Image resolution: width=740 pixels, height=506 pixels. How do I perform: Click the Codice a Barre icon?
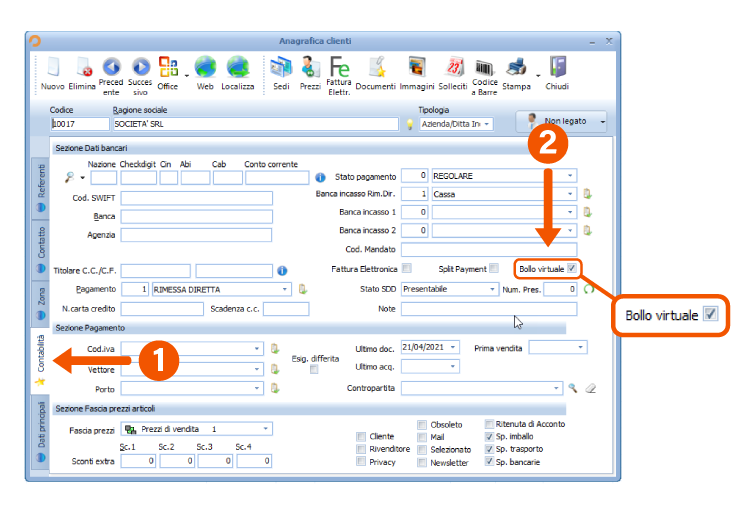[x=484, y=68]
